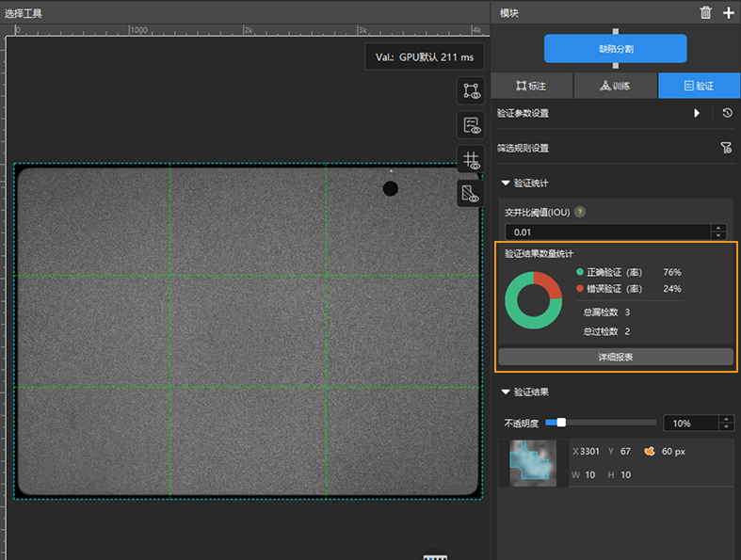Collapse the 验证统计 section
Viewport: 741px width, 560px height.
coord(506,183)
